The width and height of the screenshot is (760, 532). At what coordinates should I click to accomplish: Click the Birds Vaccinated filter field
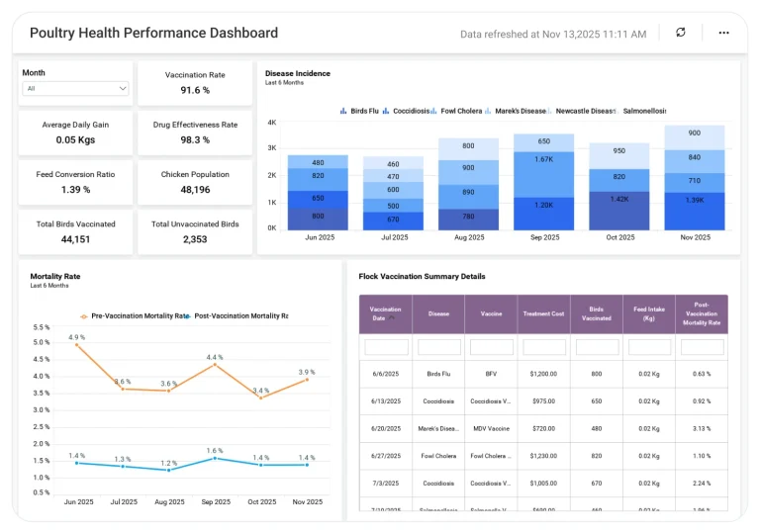[x=597, y=347]
